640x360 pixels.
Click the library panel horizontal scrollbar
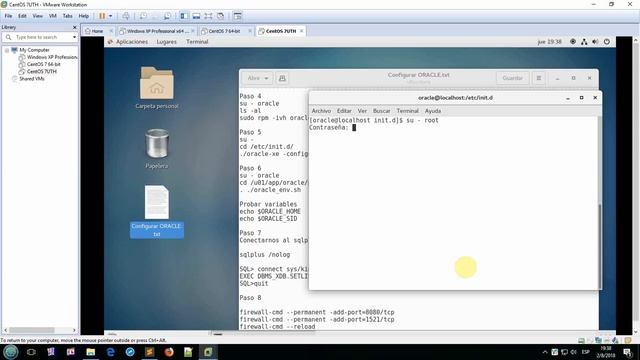(32, 330)
